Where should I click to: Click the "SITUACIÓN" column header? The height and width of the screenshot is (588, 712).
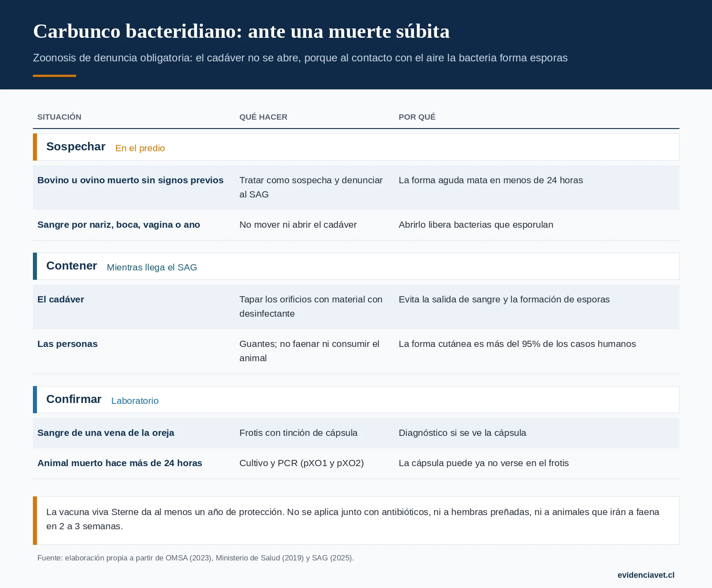59,117
